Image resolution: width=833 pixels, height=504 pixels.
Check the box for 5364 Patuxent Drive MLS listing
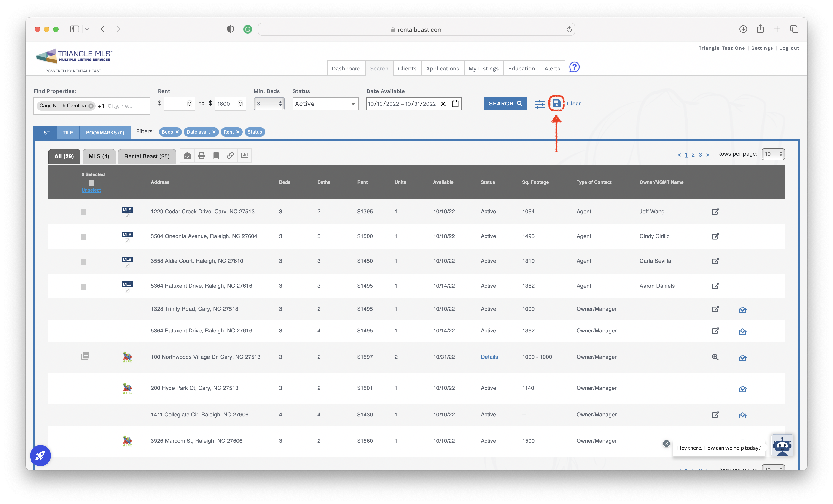pyautogui.click(x=83, y=287)
